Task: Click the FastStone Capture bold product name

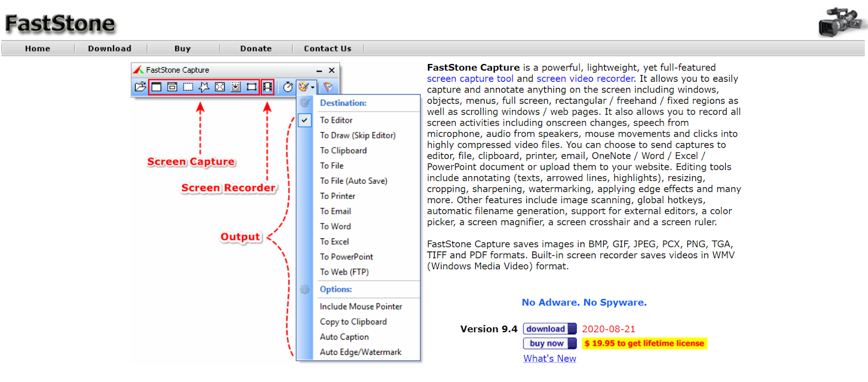Action: click(473, 67)
